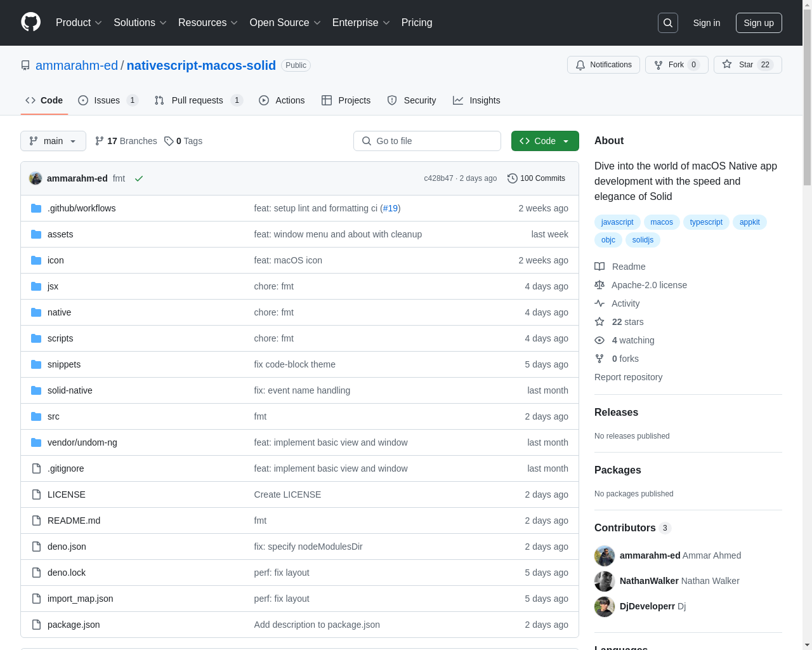Select the Code repository tab
The image size is (812, 650).
pos(44,100)
